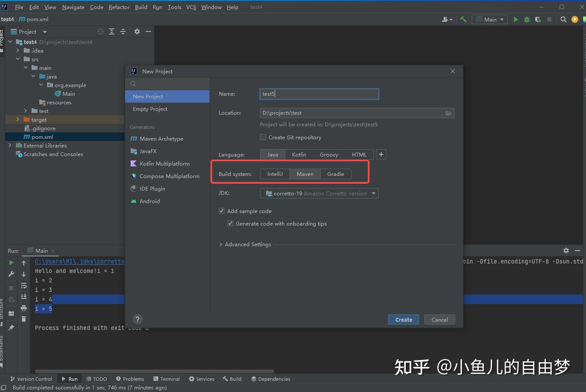Expand the test folder in tree

coord(25,111)
